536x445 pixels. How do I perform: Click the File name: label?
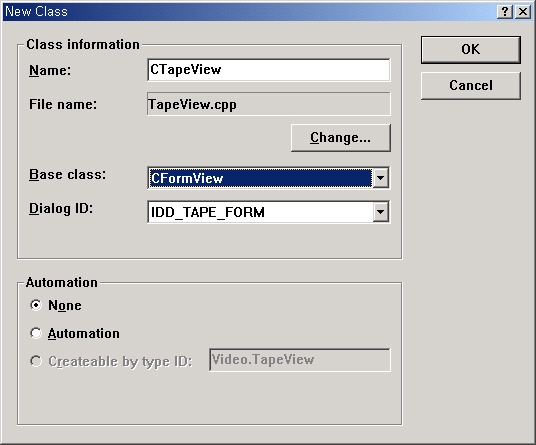click(x=63, y=104)
